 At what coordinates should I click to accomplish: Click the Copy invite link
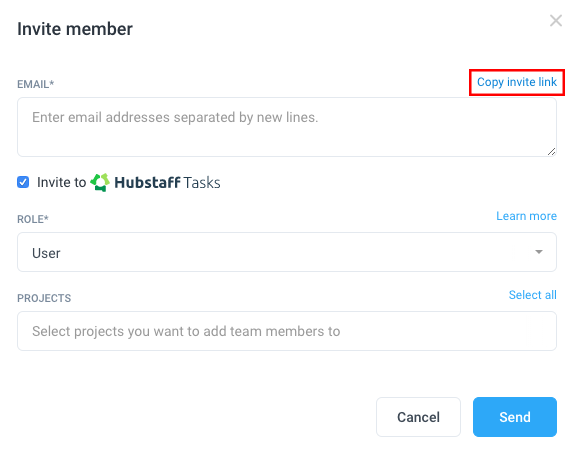pyautogui.click(x=517, y=82)
